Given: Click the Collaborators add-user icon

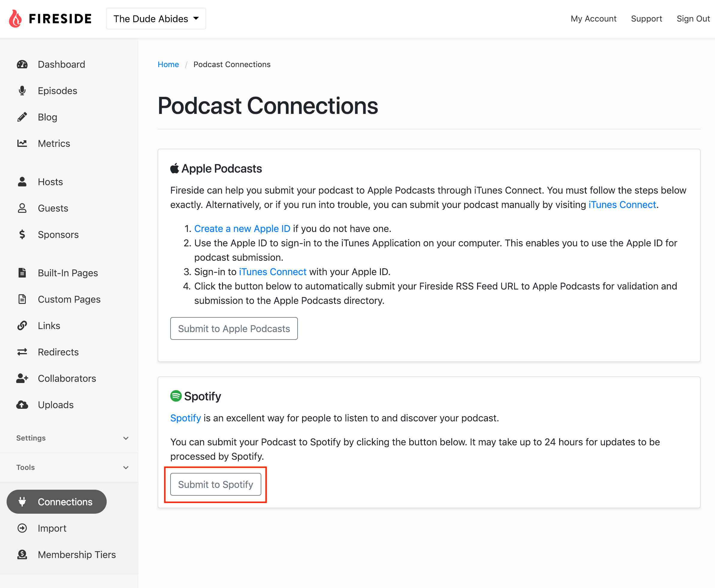Looking at the screenshot, I should (x=22, y=378).
